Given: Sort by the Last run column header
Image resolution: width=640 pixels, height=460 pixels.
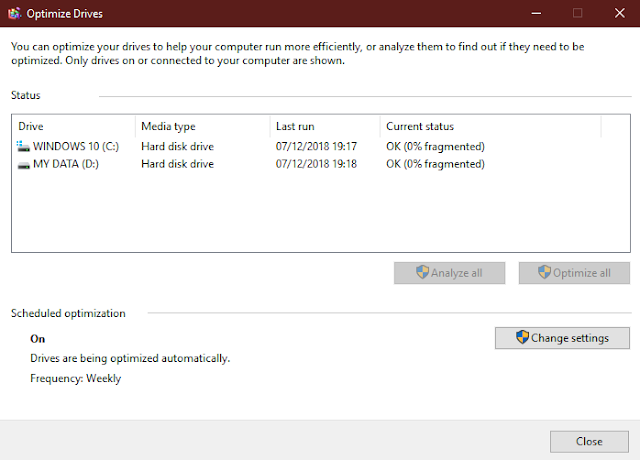Looking at the screenshot, I should coord(325,126).
